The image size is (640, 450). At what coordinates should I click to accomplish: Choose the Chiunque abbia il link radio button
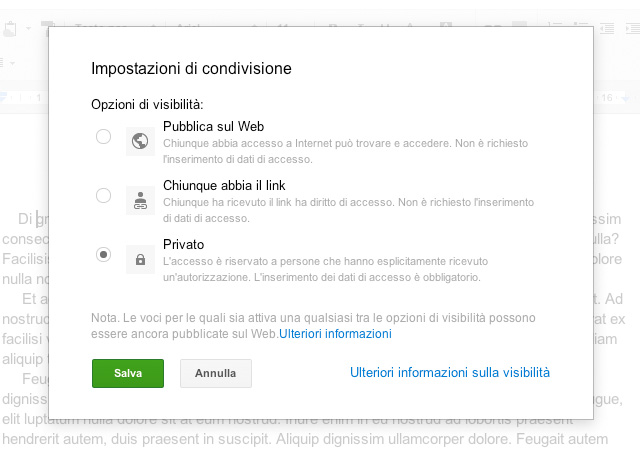(103, 196)
